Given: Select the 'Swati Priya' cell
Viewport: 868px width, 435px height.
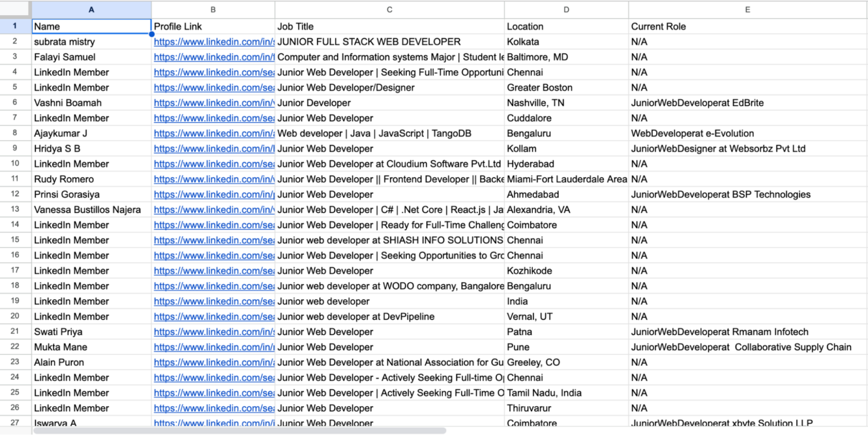Looking at the screenshot, I should 92,331.
